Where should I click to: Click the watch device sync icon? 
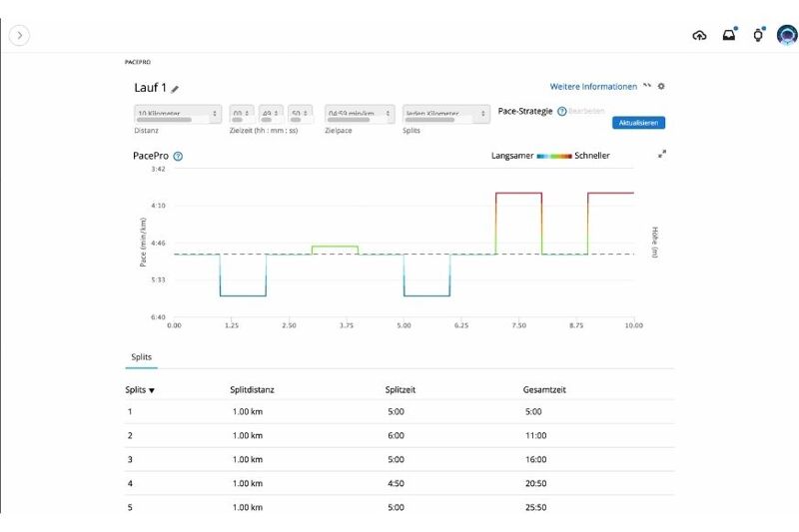click(x=758, y=36)
